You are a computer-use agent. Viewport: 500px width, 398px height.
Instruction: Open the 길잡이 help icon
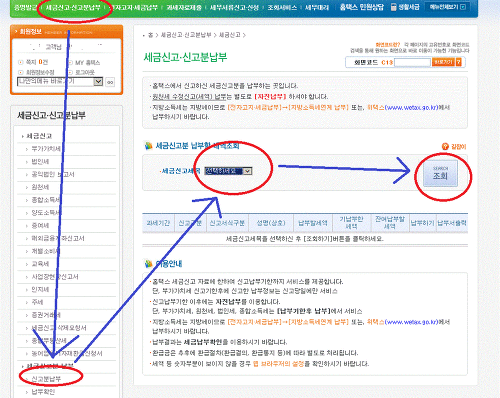click(x=454, y=146)
